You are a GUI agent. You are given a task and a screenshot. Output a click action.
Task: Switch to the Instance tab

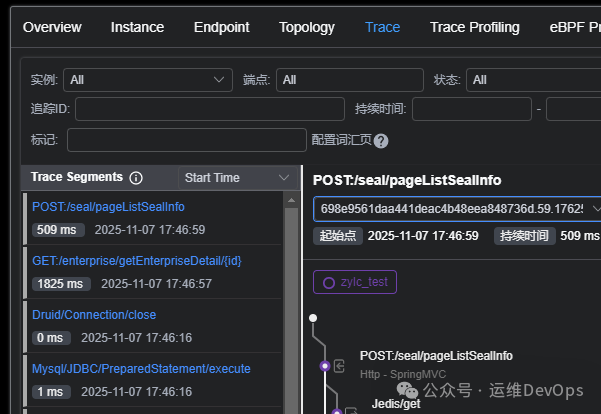click(137, 27)
